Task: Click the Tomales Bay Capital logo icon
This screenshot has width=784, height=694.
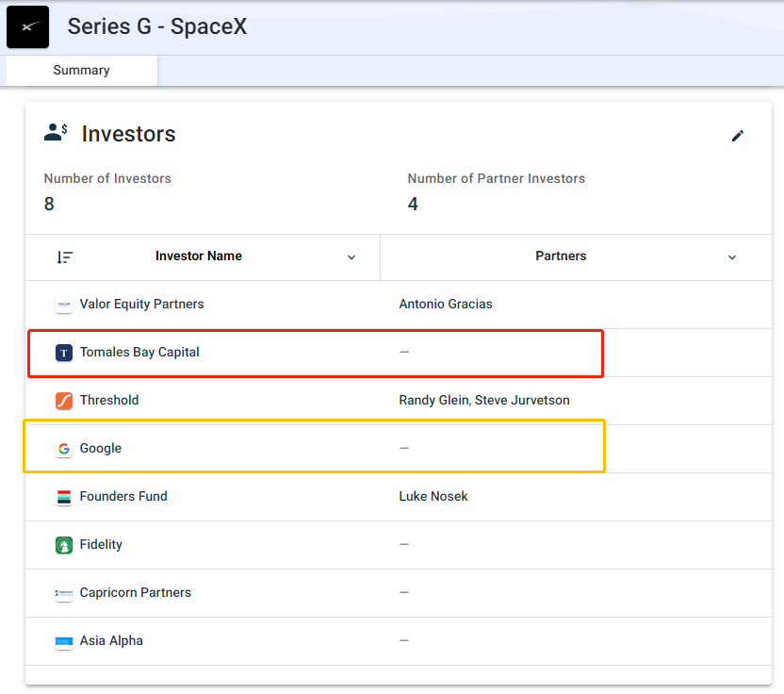Action: click(64, 353)
